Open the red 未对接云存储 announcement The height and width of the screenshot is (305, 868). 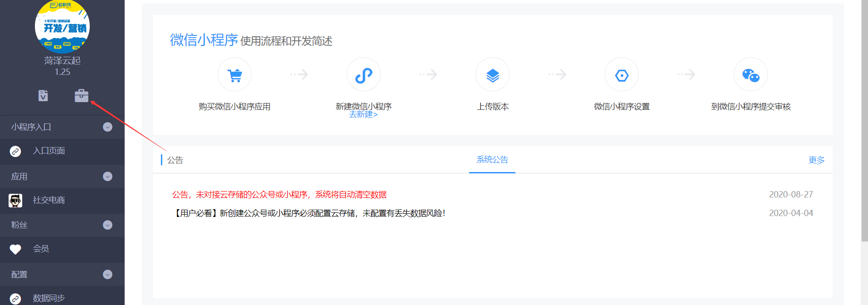(x=279, y=195)
